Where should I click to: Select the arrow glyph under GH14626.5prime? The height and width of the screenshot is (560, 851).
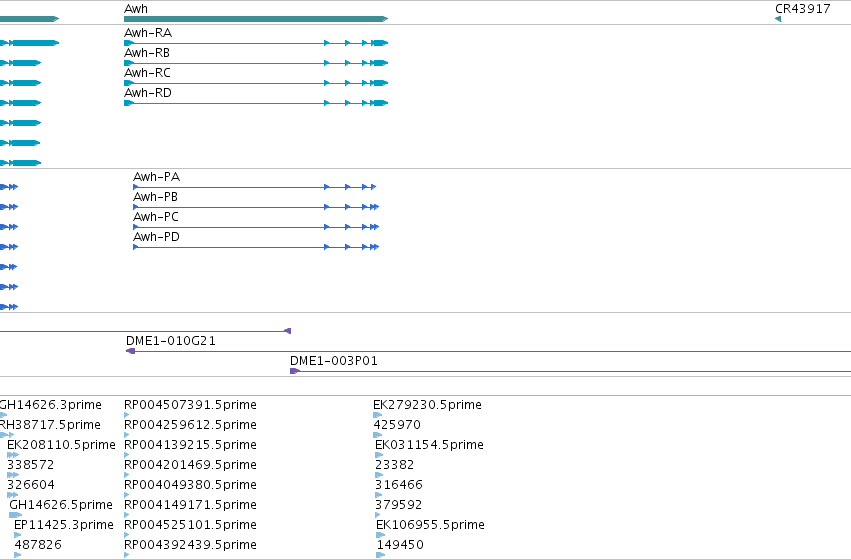coord(16,515)
